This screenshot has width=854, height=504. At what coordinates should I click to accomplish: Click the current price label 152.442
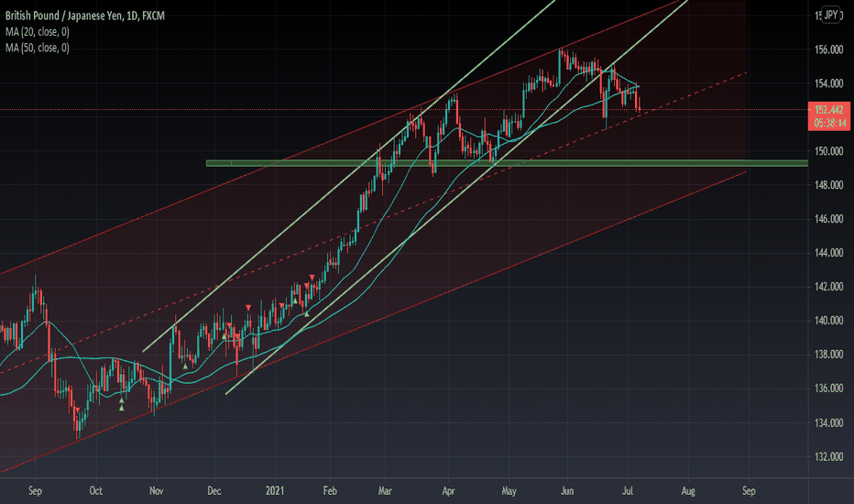[x=829, y=110]
